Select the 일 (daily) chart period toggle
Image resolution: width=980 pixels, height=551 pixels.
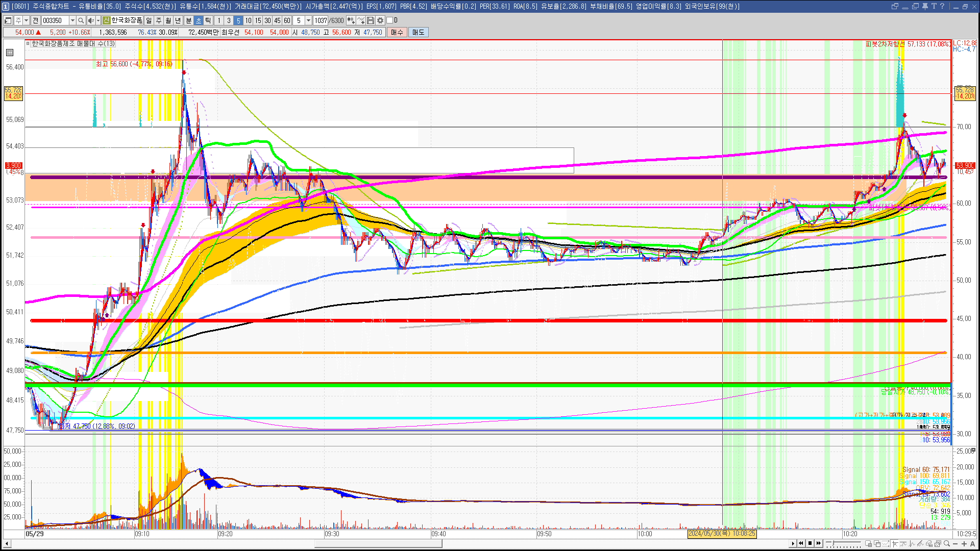coord(149,20)
